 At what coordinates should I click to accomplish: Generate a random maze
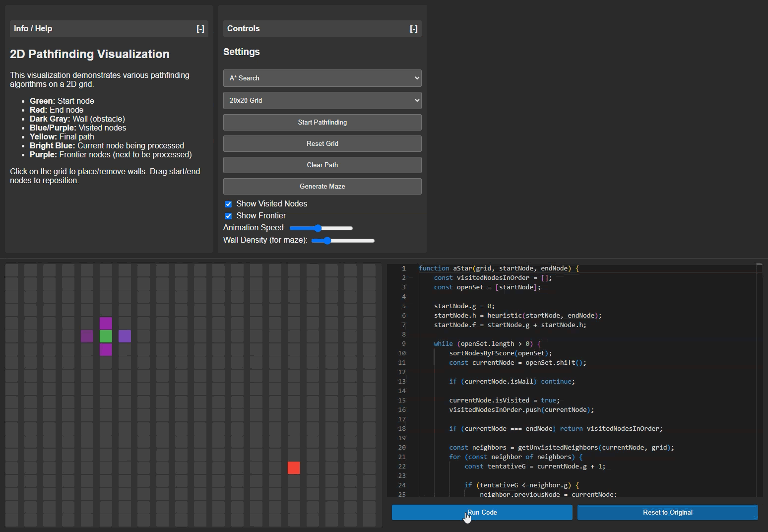(322, 186)
